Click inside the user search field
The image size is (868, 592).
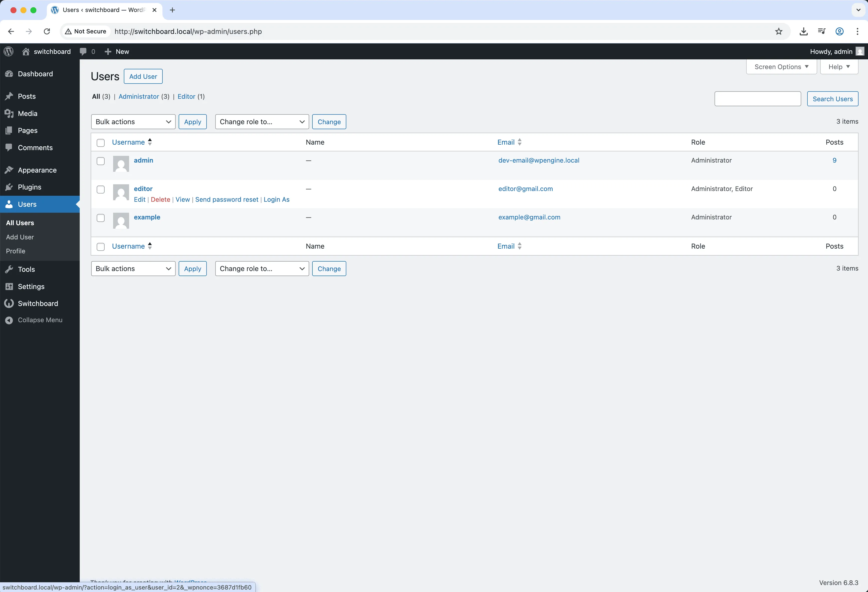tap(757, 98)
